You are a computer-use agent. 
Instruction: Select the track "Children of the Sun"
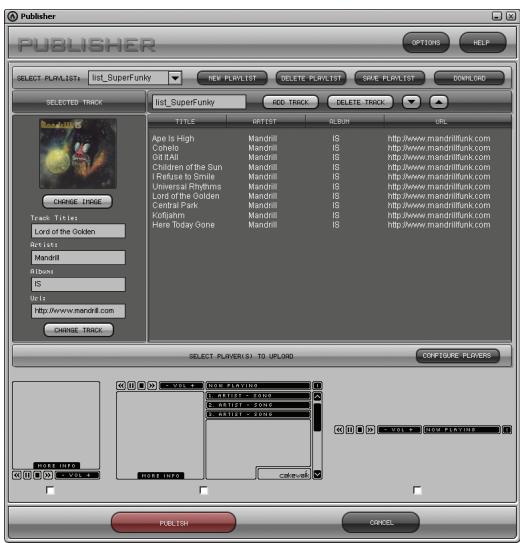tap(187, 167)
